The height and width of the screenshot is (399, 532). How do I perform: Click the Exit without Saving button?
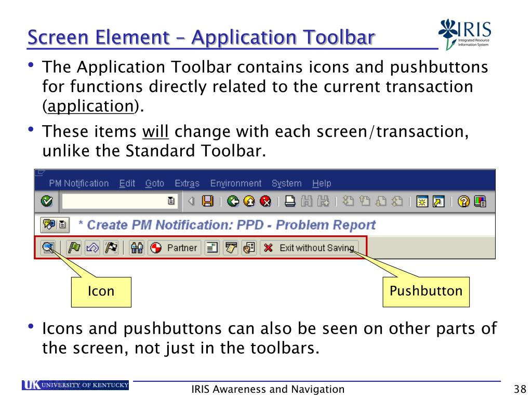coord(310,248)
